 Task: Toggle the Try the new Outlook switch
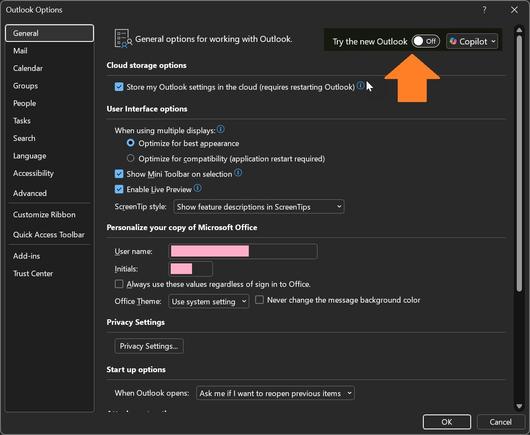(426, 41)
